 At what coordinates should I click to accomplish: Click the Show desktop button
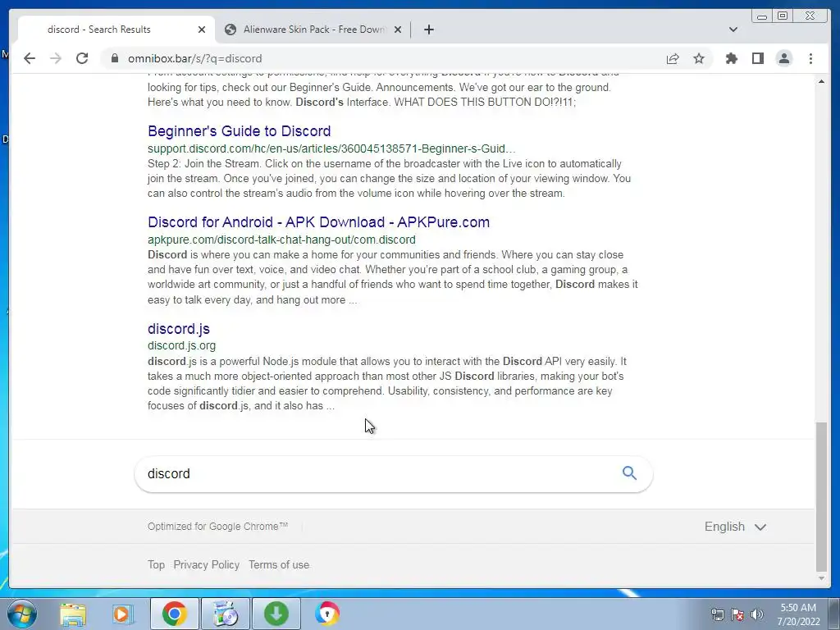point(834,614)
